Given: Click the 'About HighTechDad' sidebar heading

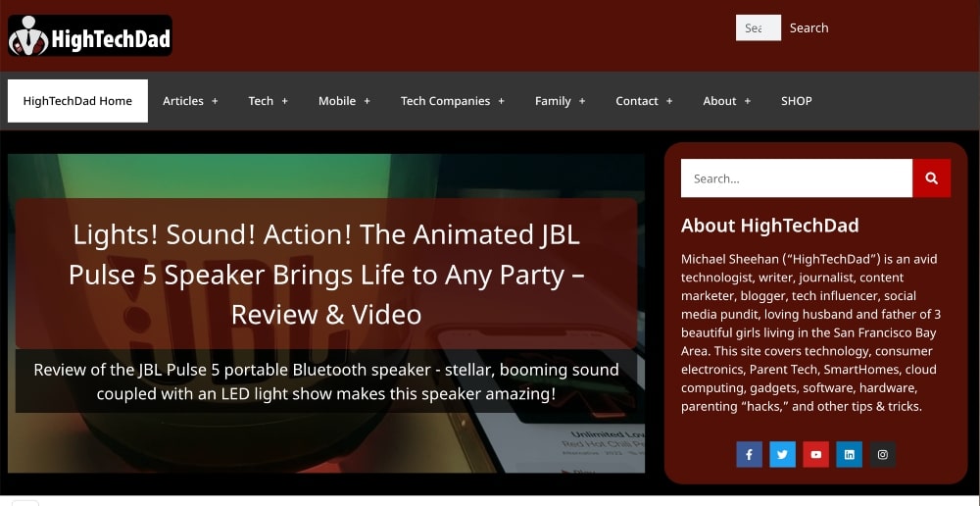Looking at the screenshot, I should click(769, 226).
